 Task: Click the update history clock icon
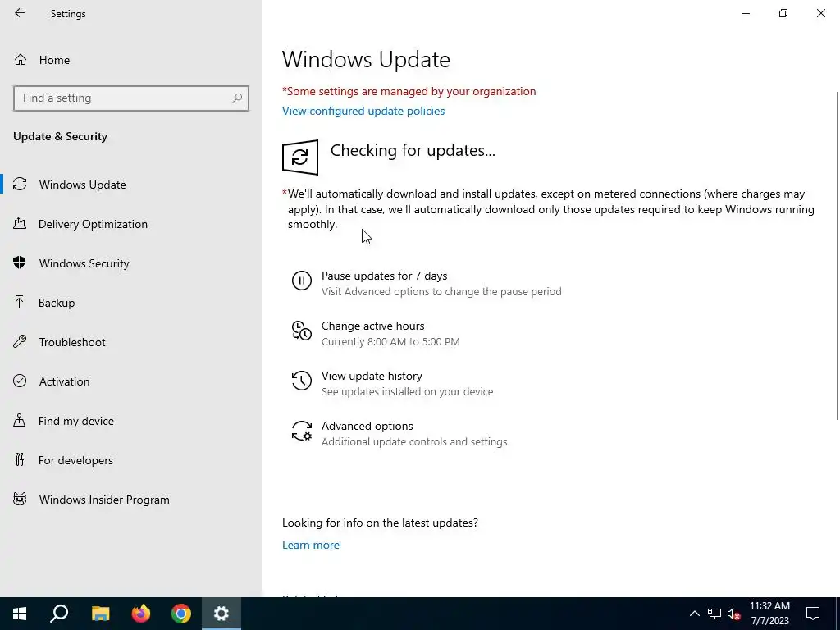[302, 381]
